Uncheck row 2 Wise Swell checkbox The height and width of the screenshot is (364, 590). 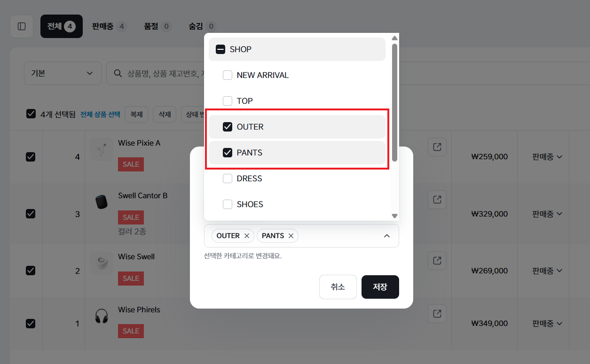pyautogui.click(x=31, y=271)
